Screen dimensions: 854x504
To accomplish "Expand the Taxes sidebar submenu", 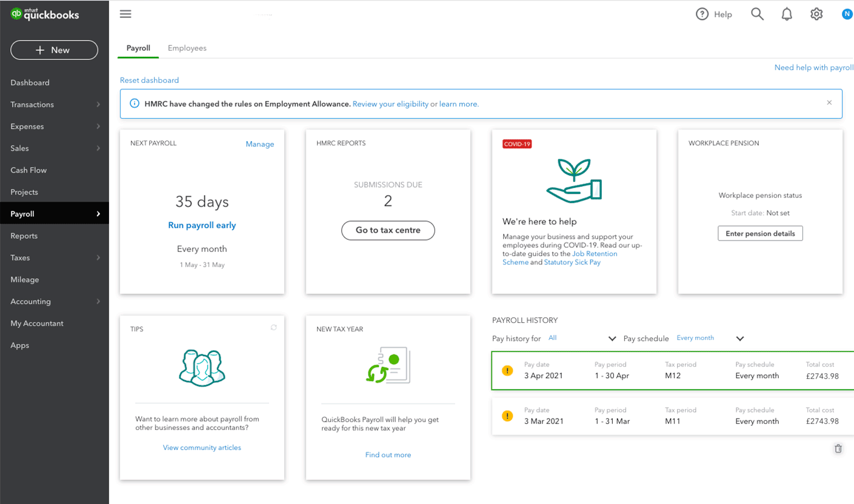I will [98, 257].
